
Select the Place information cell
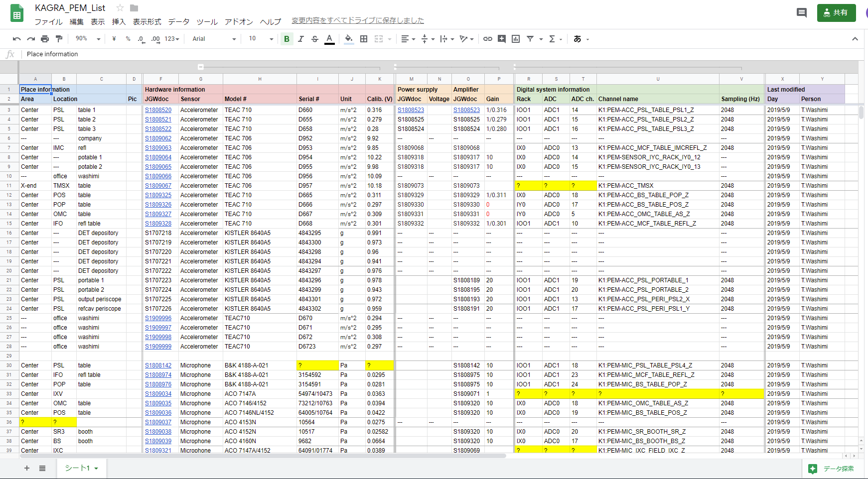[35, 90]
